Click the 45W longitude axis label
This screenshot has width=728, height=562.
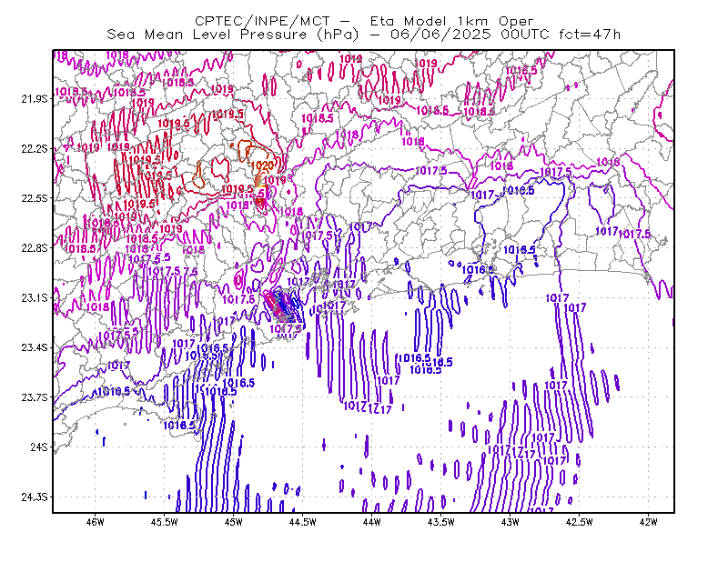coord(234,522)
